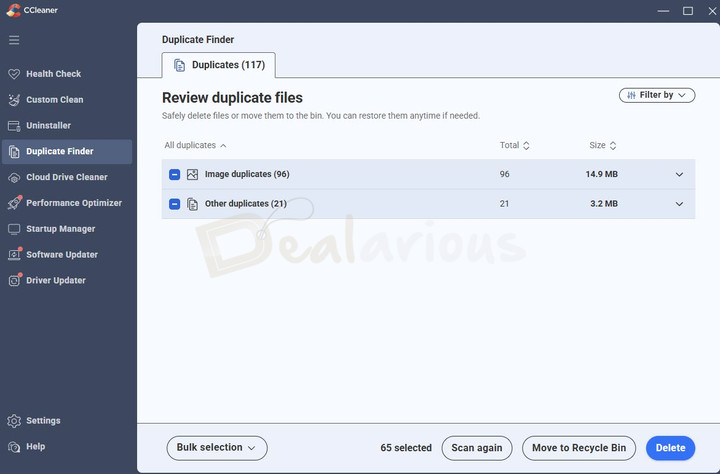Click the 'Review duplicate files' heading
The image size is (720, 474).
(x=232, y=98)
